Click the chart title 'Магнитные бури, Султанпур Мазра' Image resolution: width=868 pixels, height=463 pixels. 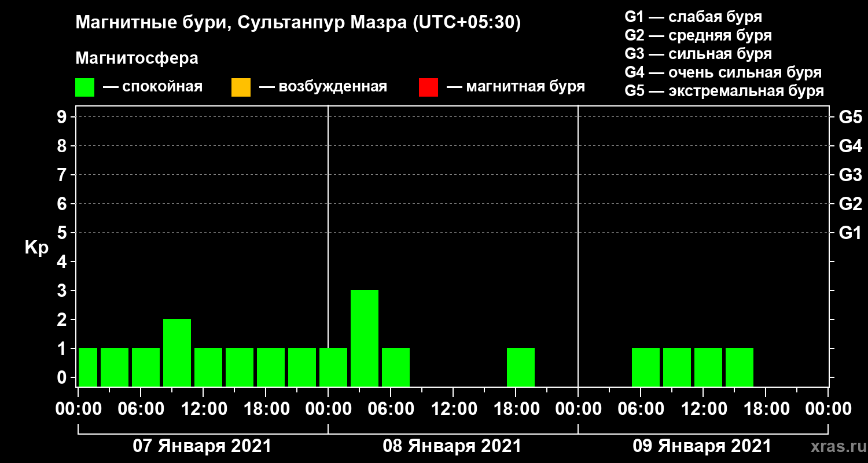(x=241, y=23)
